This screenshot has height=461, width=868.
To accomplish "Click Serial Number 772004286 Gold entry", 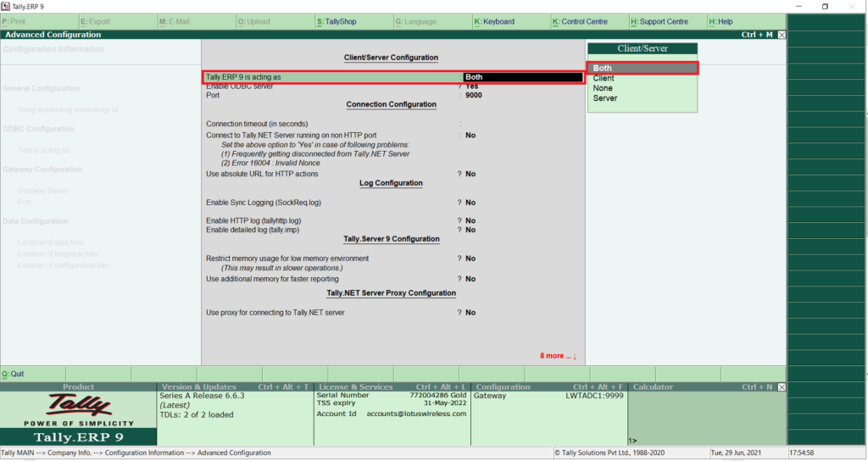I will point(392,395).
